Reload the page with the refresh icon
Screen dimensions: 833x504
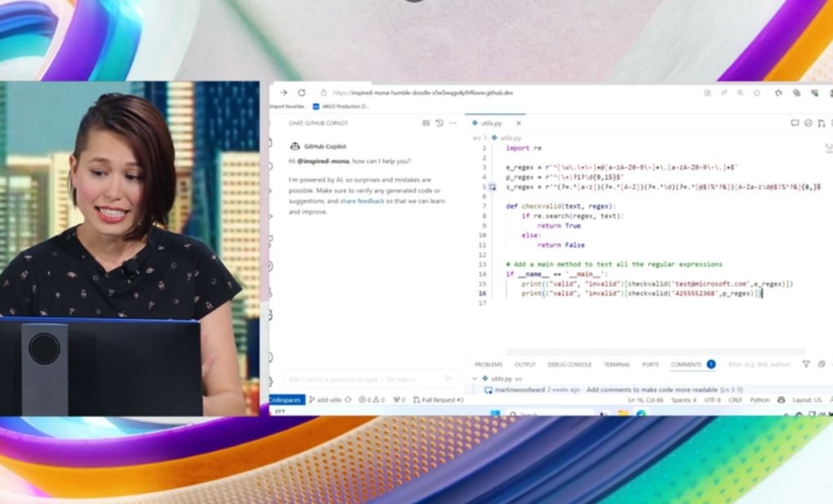[x=302, y=93]
